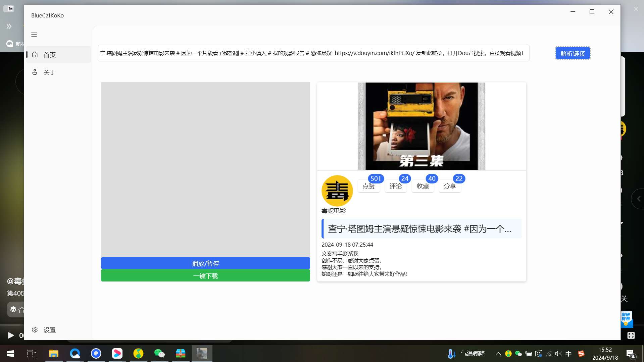Click the 分享 share button

coord(450,186)
